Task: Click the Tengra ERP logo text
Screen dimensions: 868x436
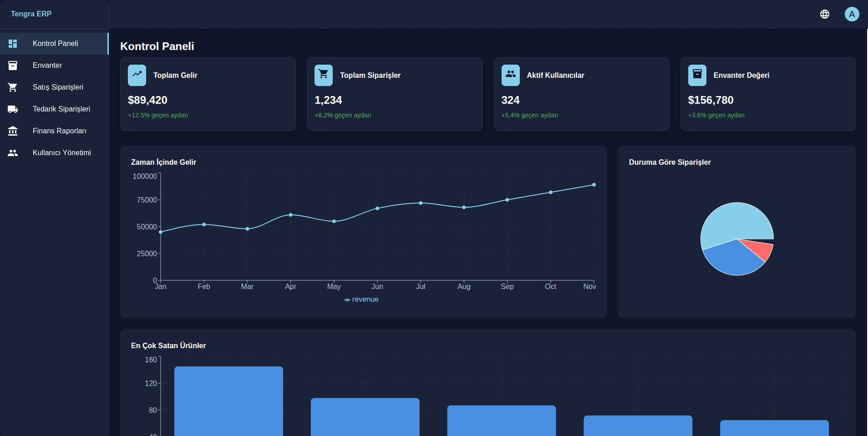Action: (x=31, y=14)
